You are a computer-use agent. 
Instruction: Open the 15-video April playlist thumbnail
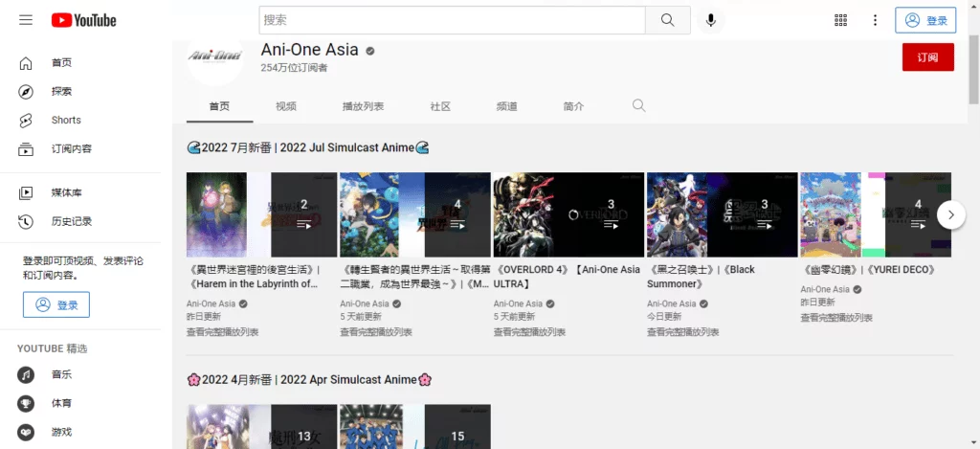[x=415, y=426]
